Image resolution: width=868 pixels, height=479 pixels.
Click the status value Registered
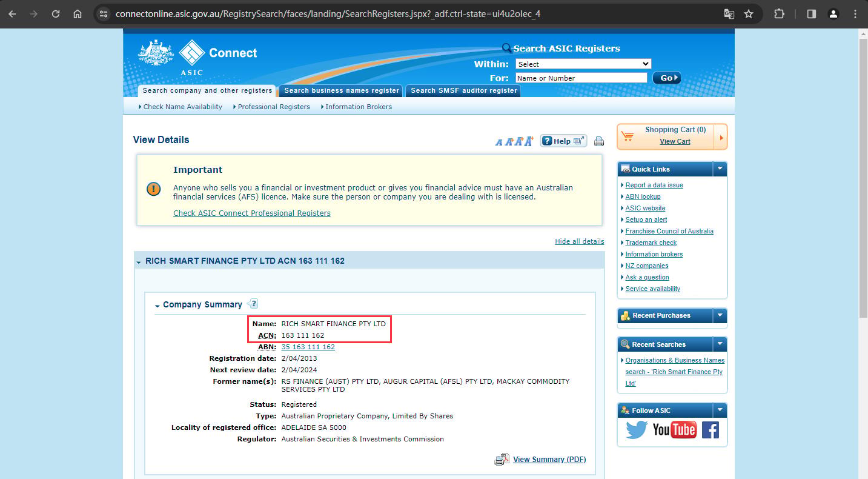tap(299, 404)
